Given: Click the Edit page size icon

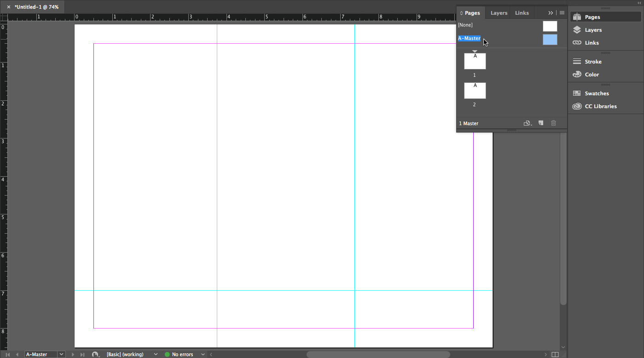Looking at the screenshot, I should pos(528,123).
